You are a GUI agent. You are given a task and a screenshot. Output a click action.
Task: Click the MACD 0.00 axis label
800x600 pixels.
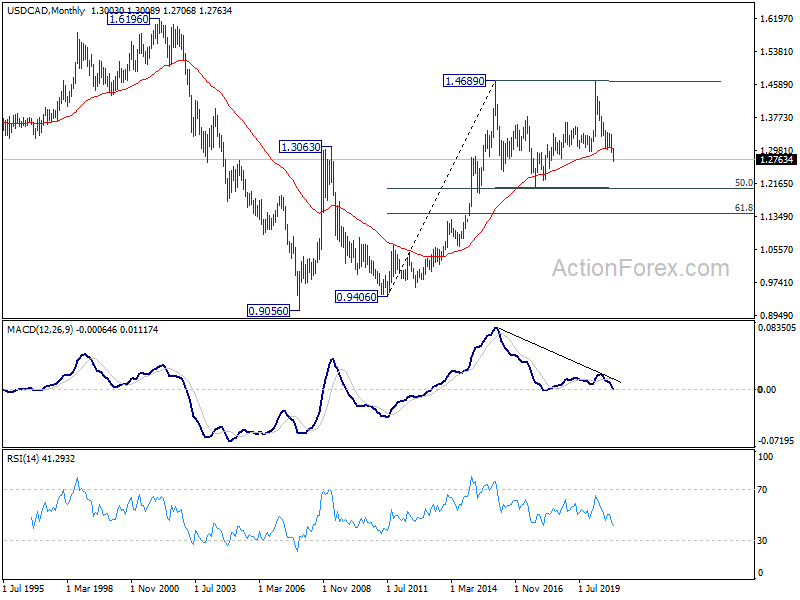[767, 390]
